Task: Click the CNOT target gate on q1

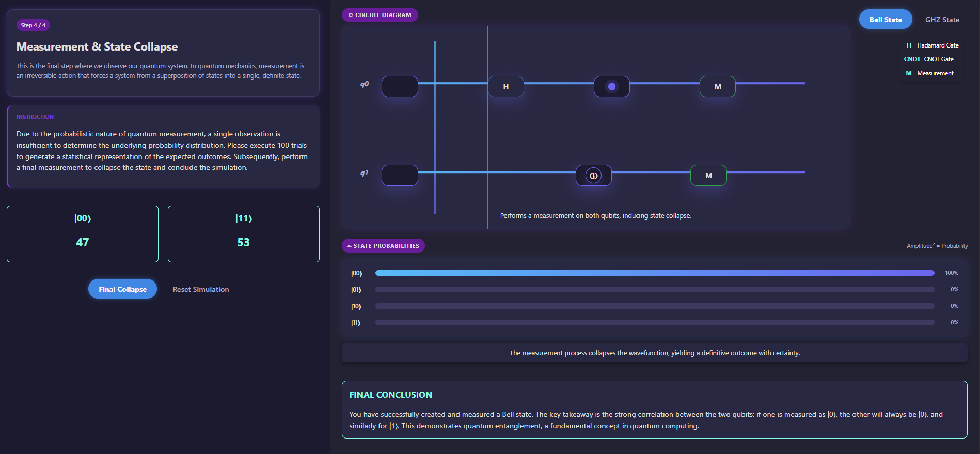Action: 593,176
